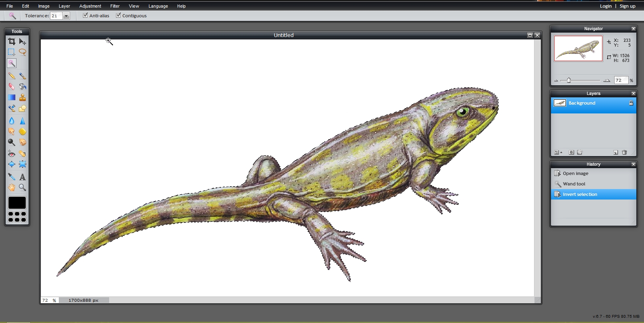Viewport: 644px width, 323px height.
Task: Delete layer using the trash icon
Action: click(624, 152)
